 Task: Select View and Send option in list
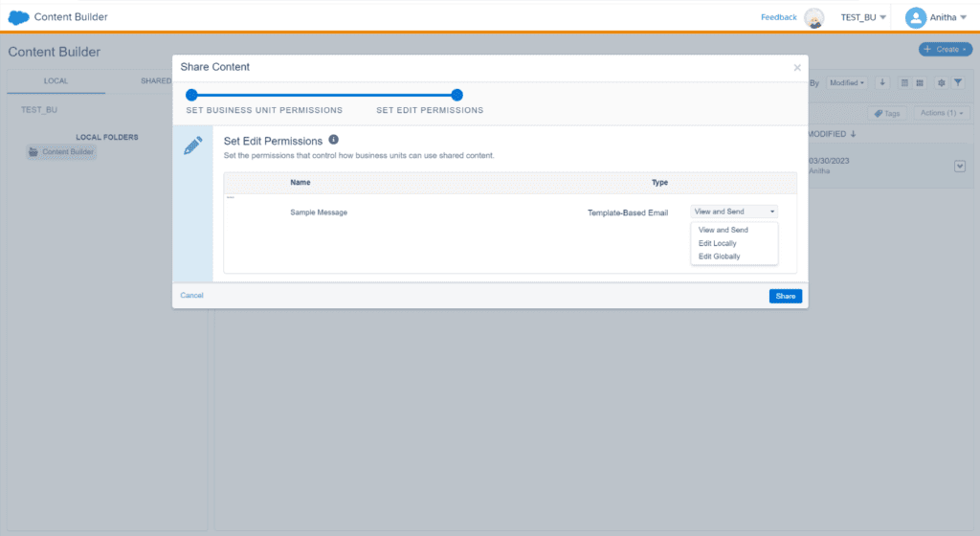(724, 230)
